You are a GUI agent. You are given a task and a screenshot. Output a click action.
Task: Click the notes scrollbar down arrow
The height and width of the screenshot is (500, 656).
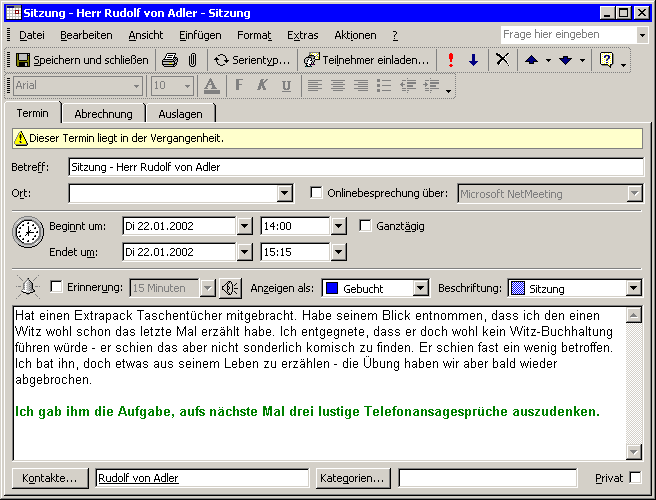(x=634, y=451)
